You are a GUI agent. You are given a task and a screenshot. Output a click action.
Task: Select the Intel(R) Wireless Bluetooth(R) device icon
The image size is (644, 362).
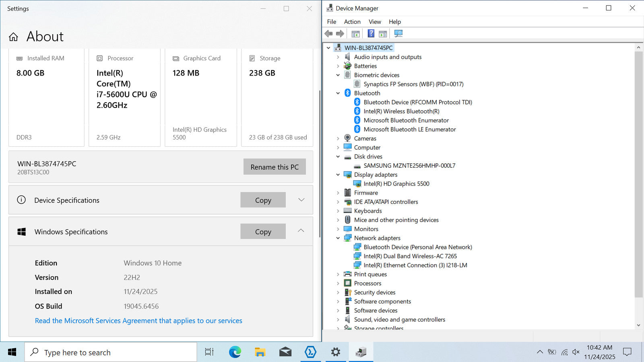(357, 111)
